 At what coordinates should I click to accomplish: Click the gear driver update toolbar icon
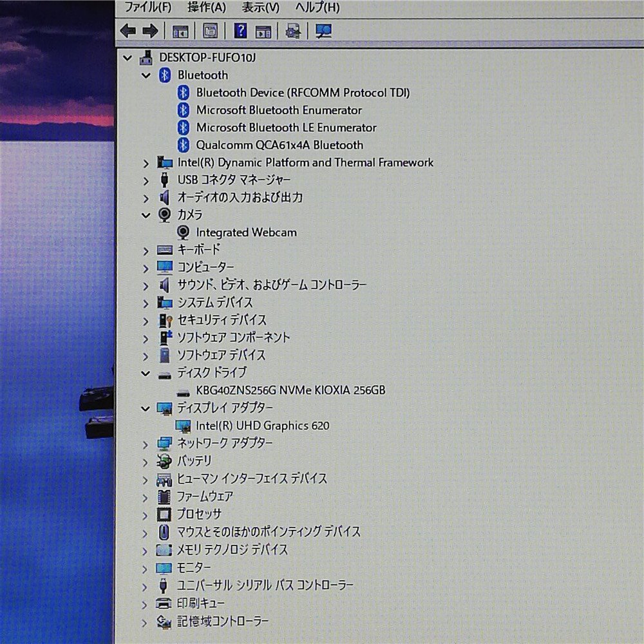(293, 30)
